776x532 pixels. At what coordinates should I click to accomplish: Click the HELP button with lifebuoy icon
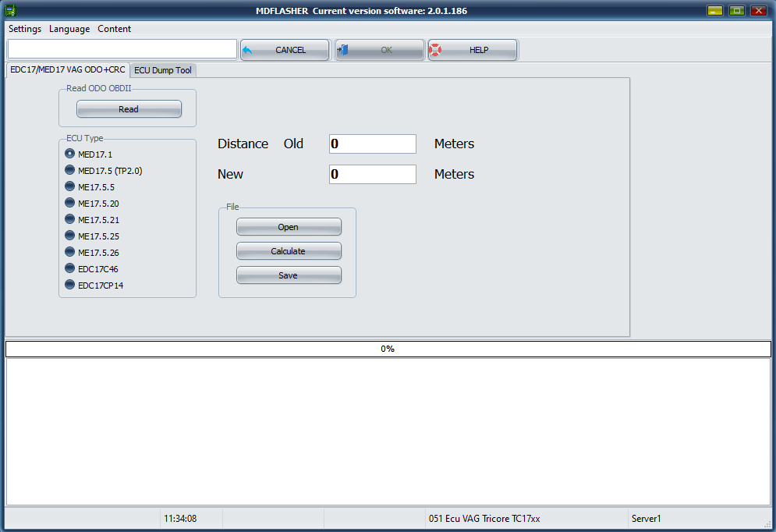(x=473, y=50)
